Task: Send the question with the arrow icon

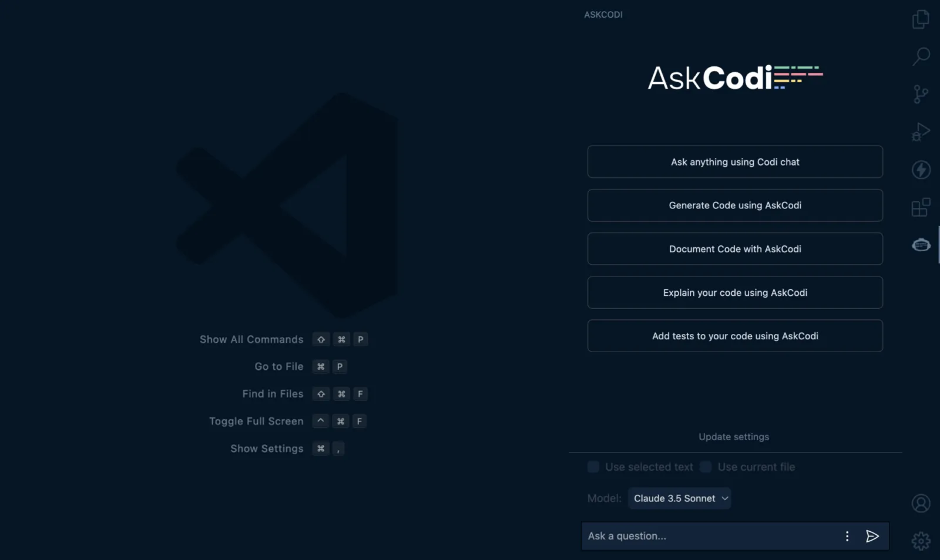Action: 872,536
